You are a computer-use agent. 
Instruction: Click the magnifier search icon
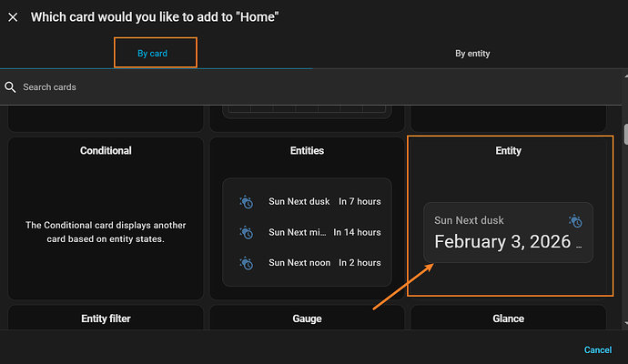pos(11,87)
